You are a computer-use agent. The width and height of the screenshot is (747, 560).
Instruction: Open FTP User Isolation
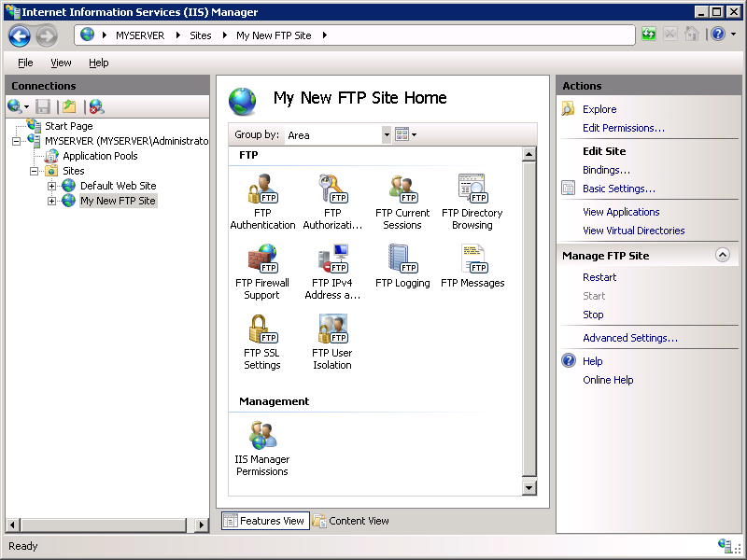(332, 336)
